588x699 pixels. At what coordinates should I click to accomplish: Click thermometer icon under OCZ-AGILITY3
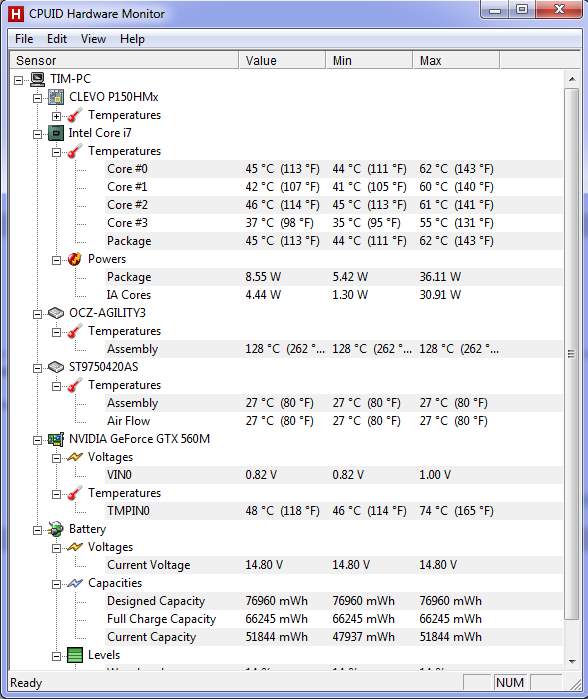pos(74,331)
